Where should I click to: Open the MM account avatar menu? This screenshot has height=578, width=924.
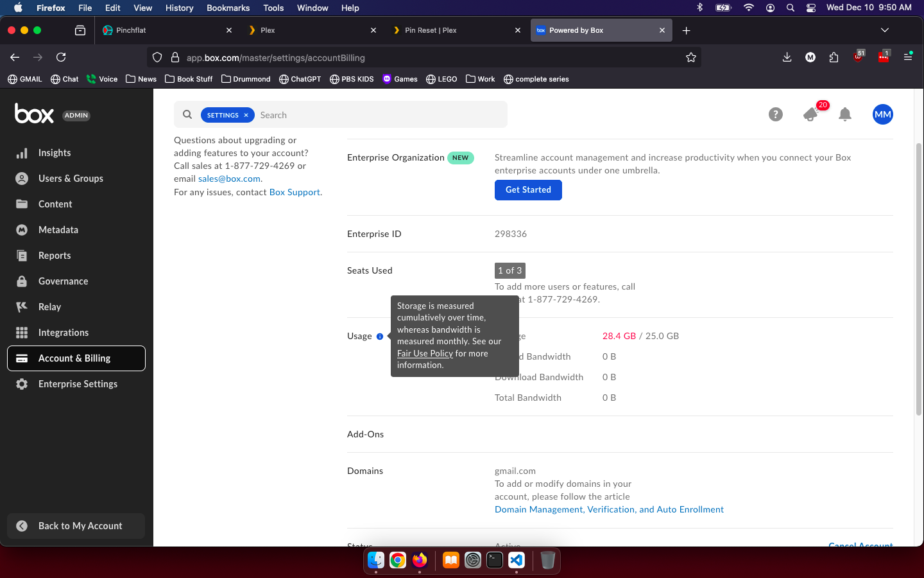point(882,115)
